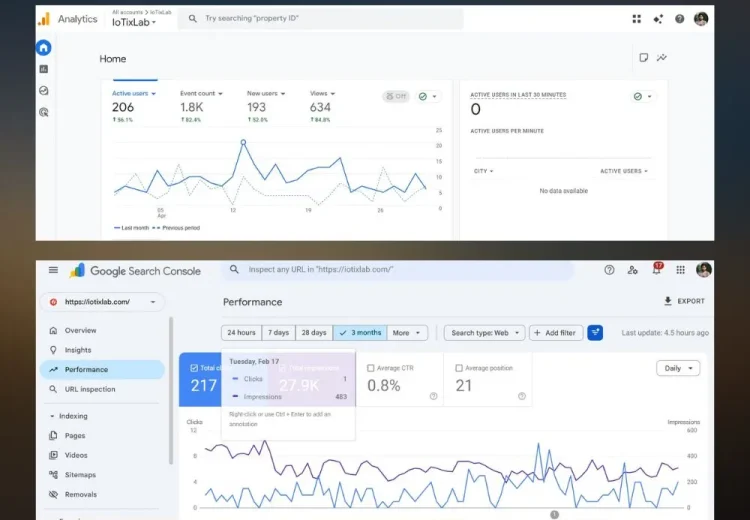Click the Add filter button
The image size is (750, 520).
pos(555,332)
